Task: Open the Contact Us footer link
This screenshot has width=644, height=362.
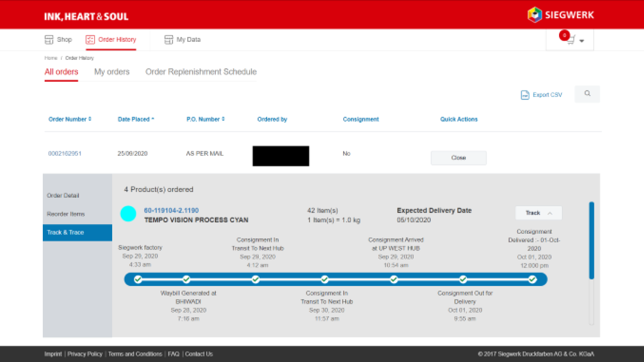Action: pyautogui.click(x=199, y=354)
